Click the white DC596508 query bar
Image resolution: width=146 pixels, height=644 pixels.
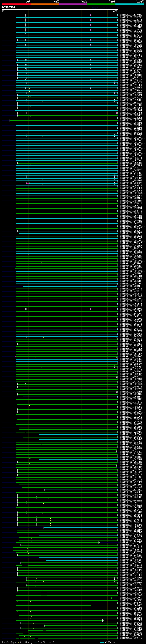(60, 10)
